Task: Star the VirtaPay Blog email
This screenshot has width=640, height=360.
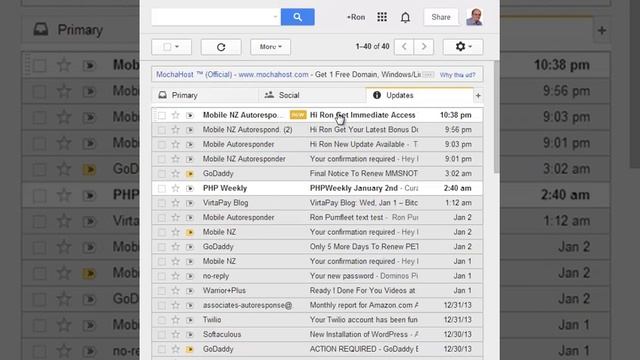Action: [176, 203]
